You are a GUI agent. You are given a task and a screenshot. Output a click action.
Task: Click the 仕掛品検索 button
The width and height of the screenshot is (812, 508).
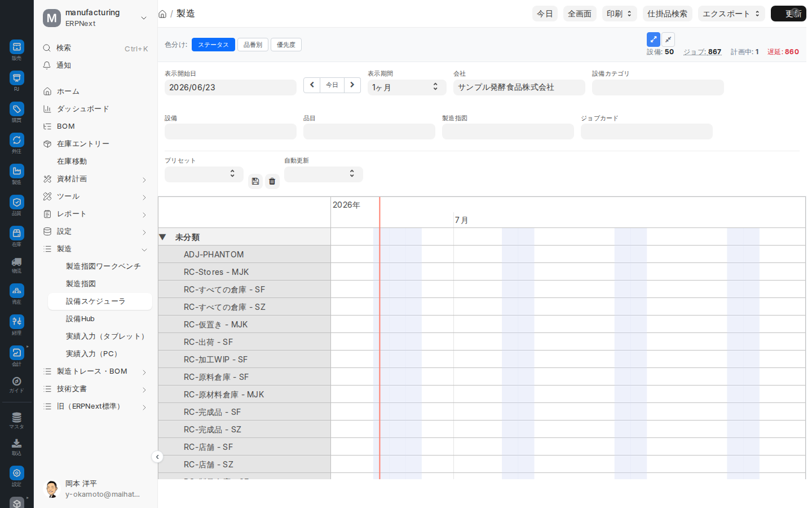(668, 14)
